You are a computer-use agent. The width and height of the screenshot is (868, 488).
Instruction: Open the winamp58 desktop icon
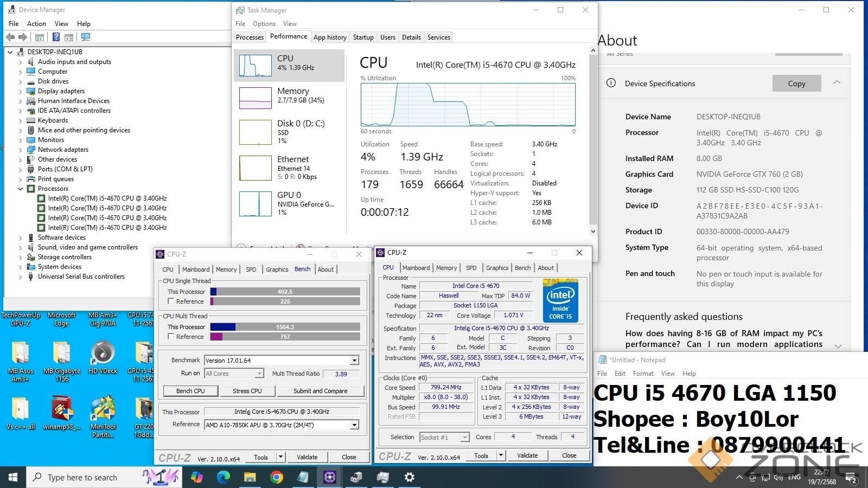click(62, 413)
